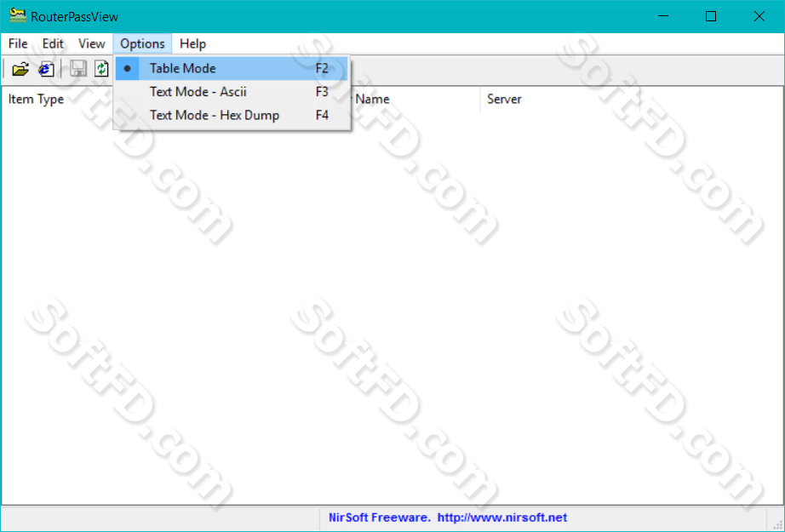The image size is (785, 532).
Task: Sort by Server column header
Action: coord(559,99)
